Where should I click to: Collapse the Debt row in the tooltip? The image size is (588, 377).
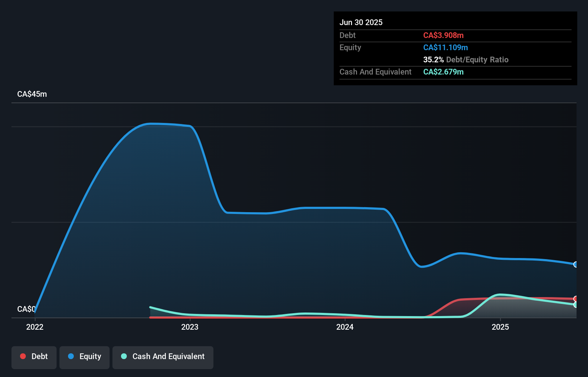[x=347, y=35]
